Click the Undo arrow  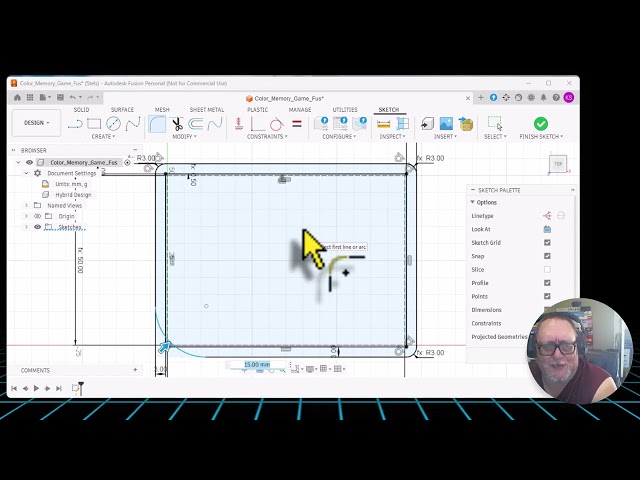click(73, 97)
